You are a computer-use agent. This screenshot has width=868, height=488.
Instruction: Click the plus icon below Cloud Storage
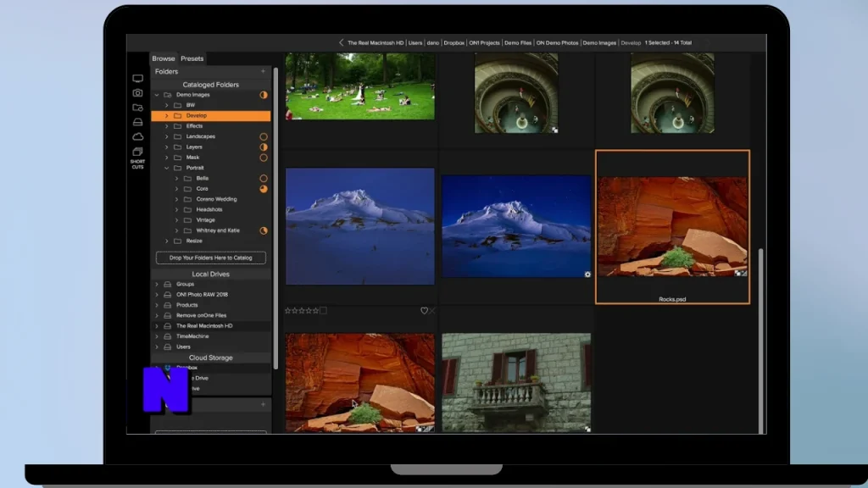click(x=263, y=405)
